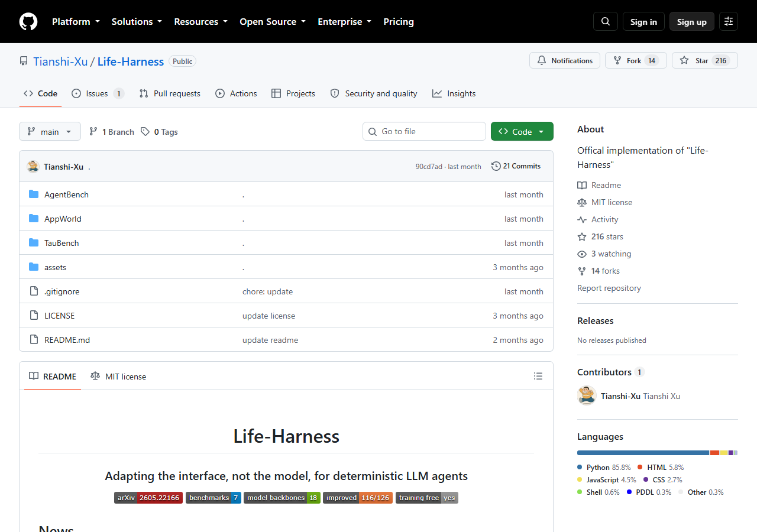This screenshot has width=757, height=532.
Task: Click the HTML 5.8% language entry
Action: tap(661, 467)
